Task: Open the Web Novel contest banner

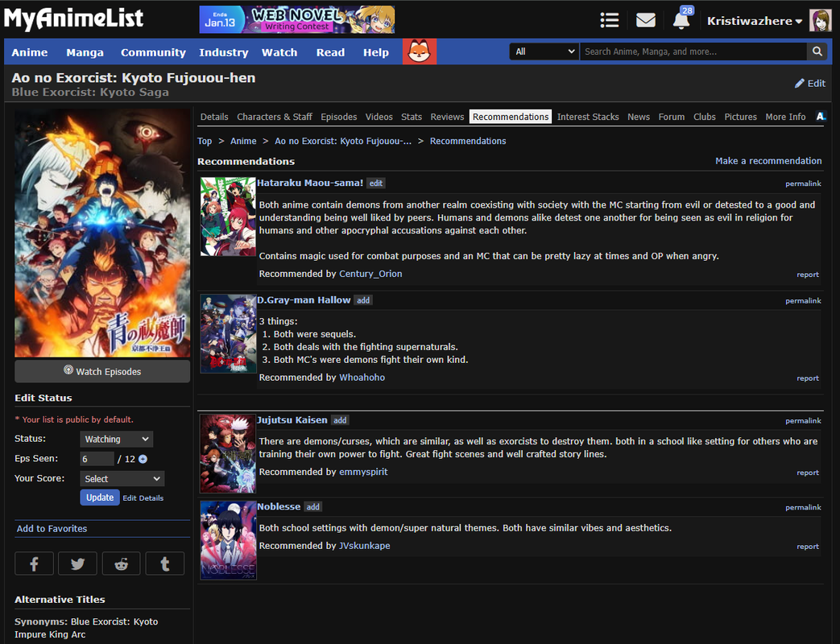Action: (x=297, y=20)
